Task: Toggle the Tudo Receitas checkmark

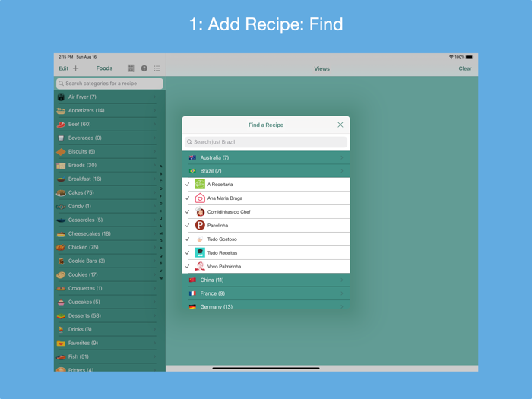Action: pos(187,252)
